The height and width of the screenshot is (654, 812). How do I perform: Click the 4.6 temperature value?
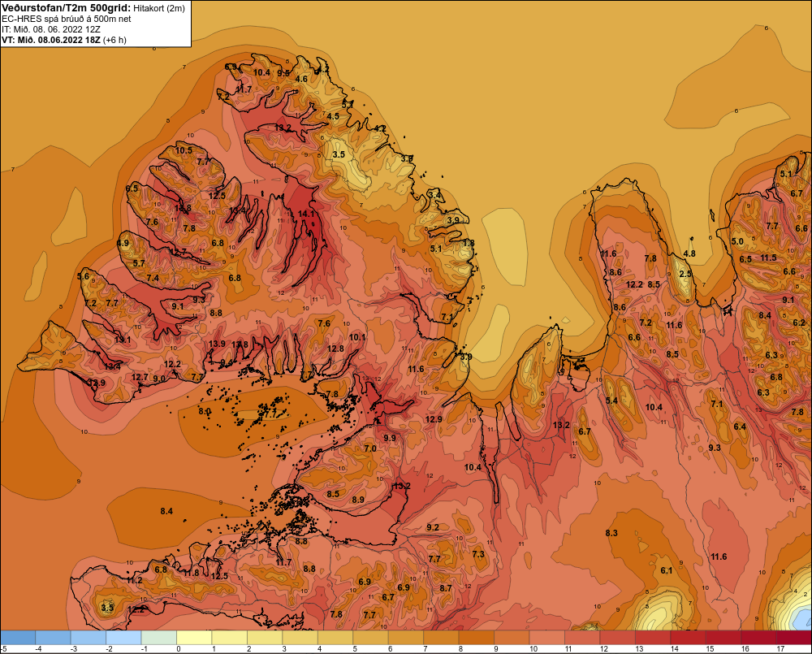click(301, 80)
